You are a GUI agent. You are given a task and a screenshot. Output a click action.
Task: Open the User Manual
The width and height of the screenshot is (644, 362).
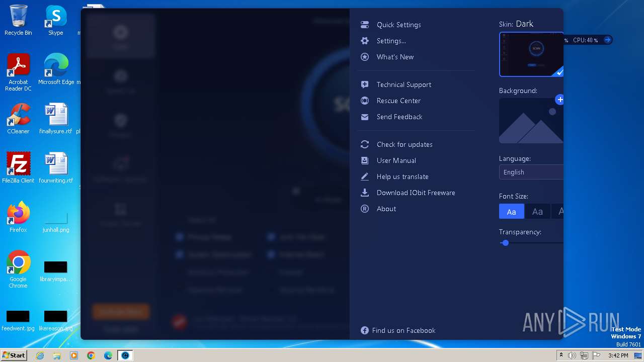pyautogui.click(x=396, y=160)
